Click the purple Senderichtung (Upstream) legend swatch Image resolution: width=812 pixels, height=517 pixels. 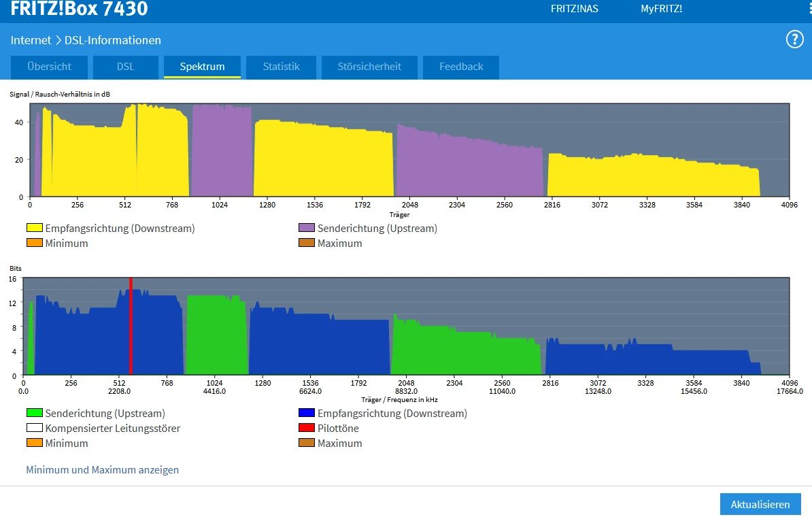(307, 229)
